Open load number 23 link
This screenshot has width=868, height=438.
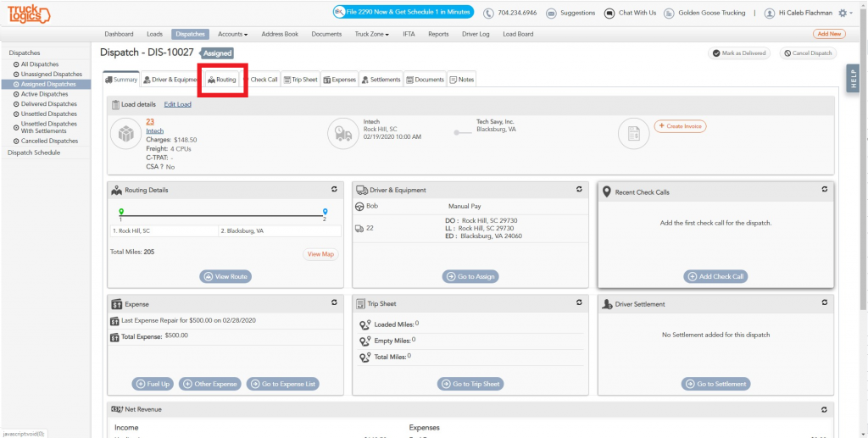point(150,122)
